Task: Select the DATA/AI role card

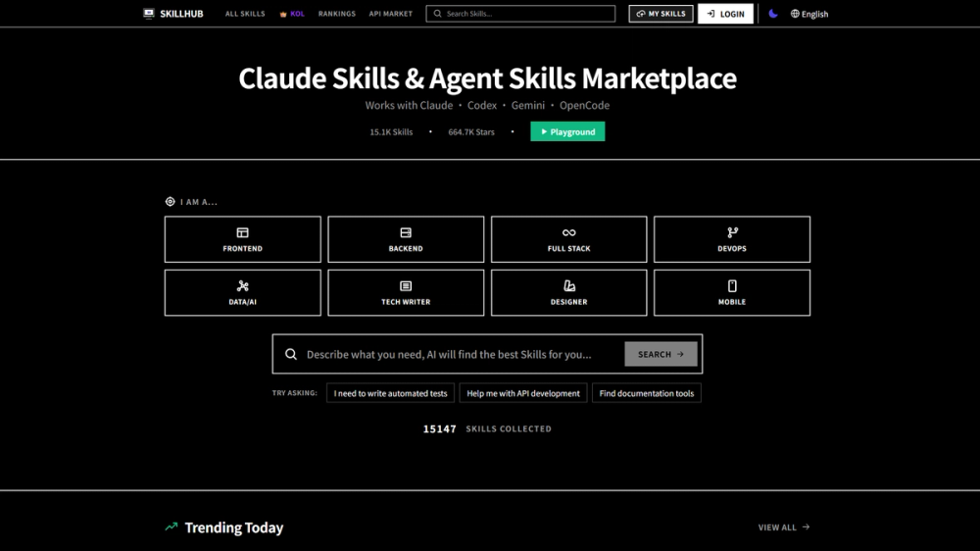Action: point(242,293)
